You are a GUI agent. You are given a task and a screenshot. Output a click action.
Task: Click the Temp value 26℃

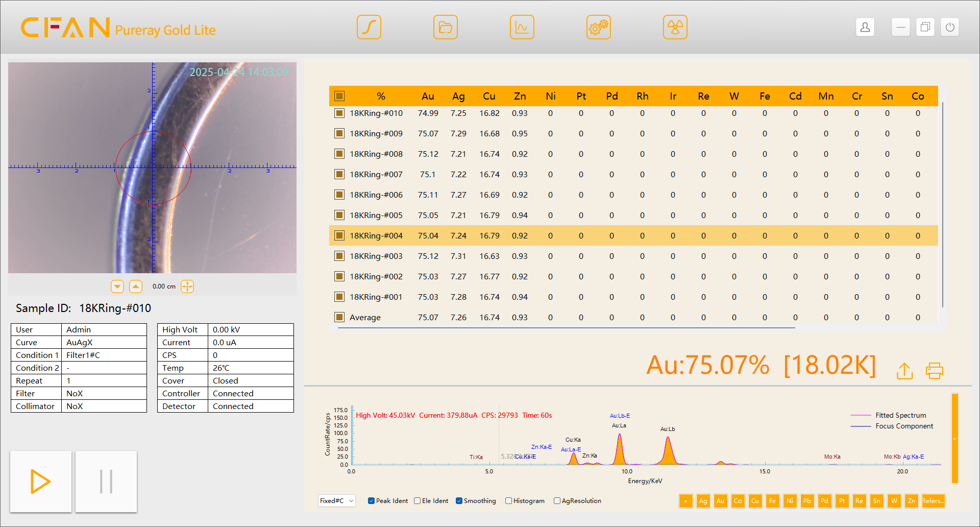click(x=251, y=368)
